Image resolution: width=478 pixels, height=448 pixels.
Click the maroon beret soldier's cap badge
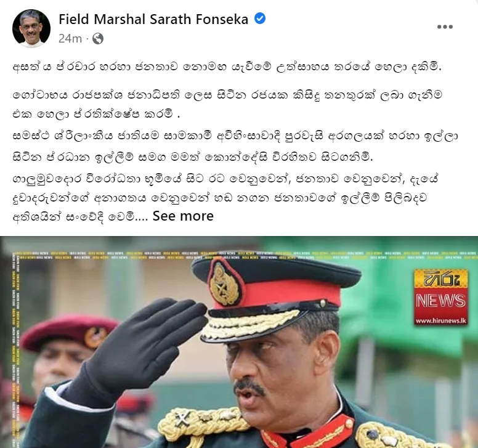coord(92,338)
